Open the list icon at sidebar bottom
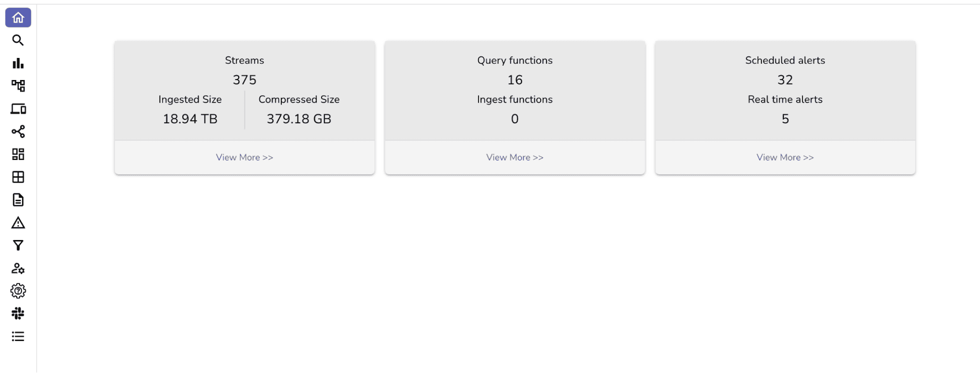The image size is (980, 373). 18,336
